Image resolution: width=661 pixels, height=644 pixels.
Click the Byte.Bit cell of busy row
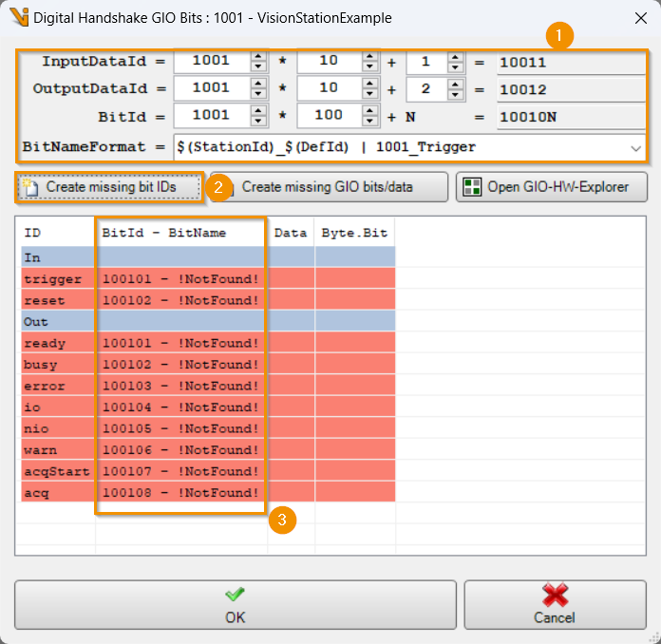(x=354, y=365)
